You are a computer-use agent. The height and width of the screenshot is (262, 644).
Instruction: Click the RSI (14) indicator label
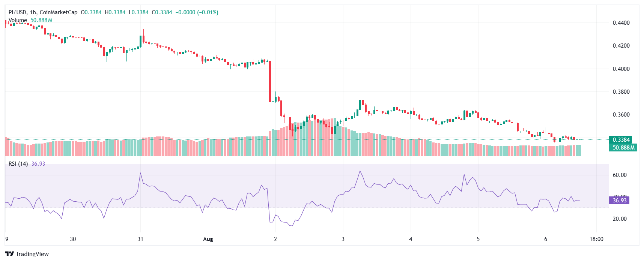point(18,164)
